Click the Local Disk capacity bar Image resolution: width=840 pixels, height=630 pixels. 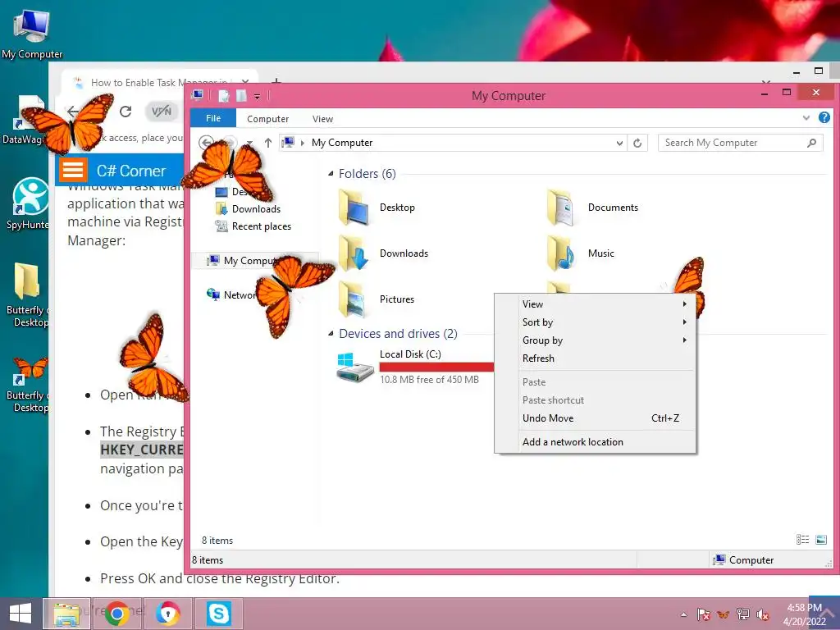click(x=436, y=367)
